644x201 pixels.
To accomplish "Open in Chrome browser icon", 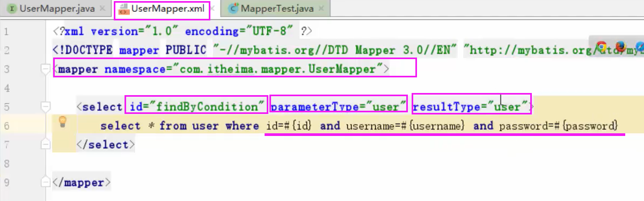I will click(602, 47).
